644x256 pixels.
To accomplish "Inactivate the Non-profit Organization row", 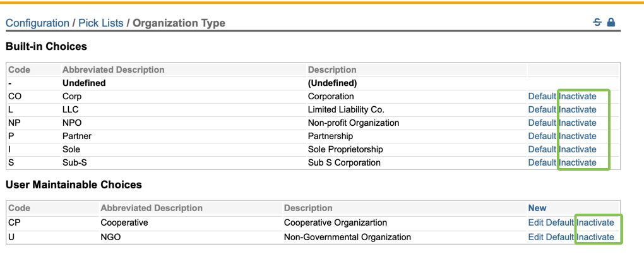I will click(x=578, y=123).
